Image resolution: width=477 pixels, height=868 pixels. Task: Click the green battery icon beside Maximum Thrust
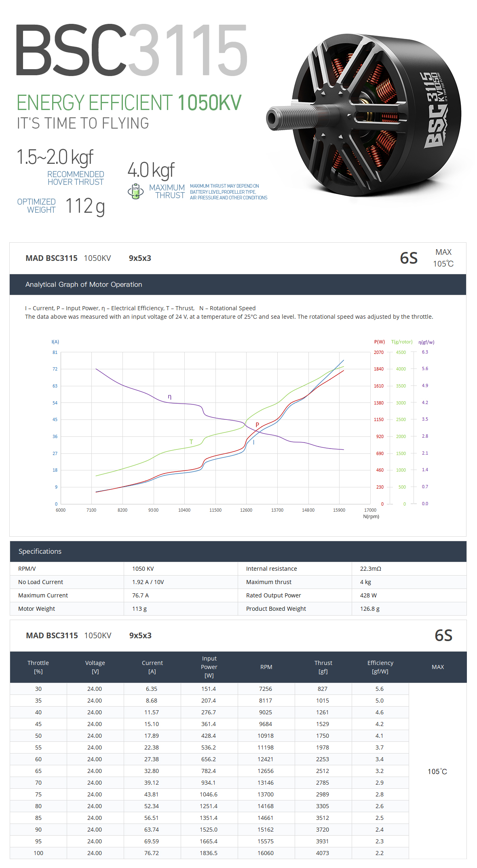click(136, 191)
